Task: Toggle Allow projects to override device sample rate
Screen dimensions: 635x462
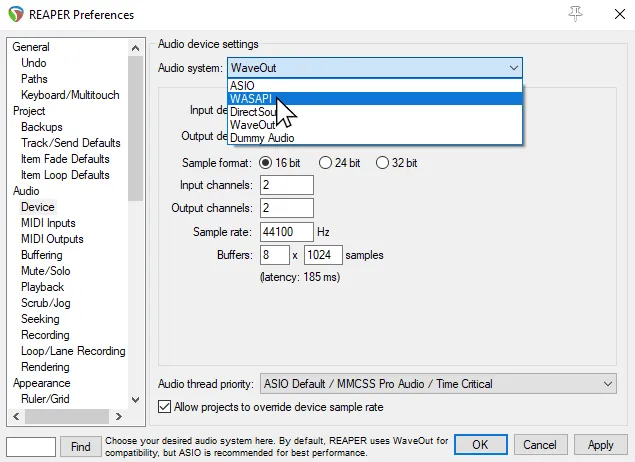Action: [271, 407]
